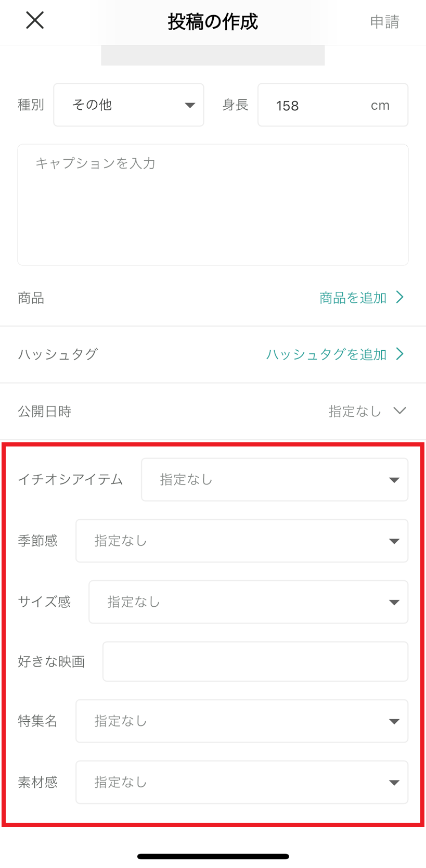Click the 公開日時 down chevron icon
This screenshot has height=868, width=426.
(x=399, y=411)
